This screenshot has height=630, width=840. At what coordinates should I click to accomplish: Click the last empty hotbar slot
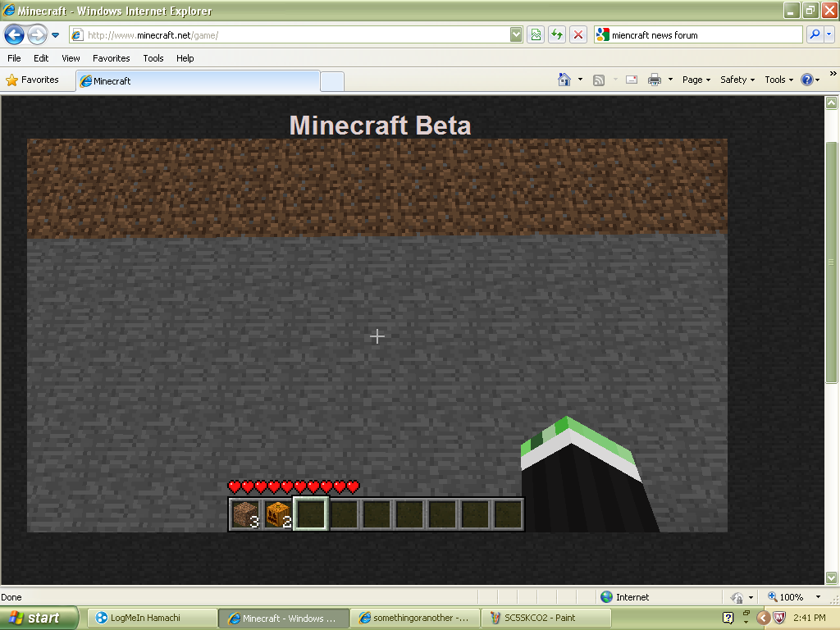507,514
